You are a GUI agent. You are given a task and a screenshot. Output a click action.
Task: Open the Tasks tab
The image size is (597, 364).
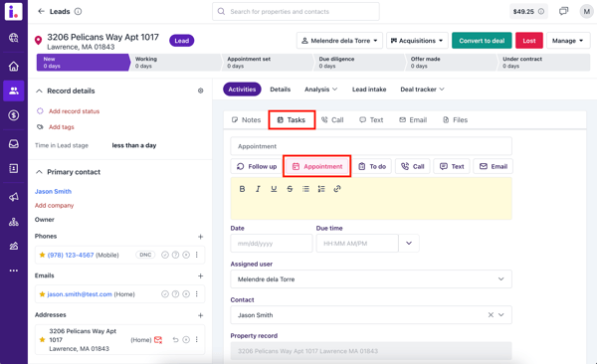coord(292,120)
